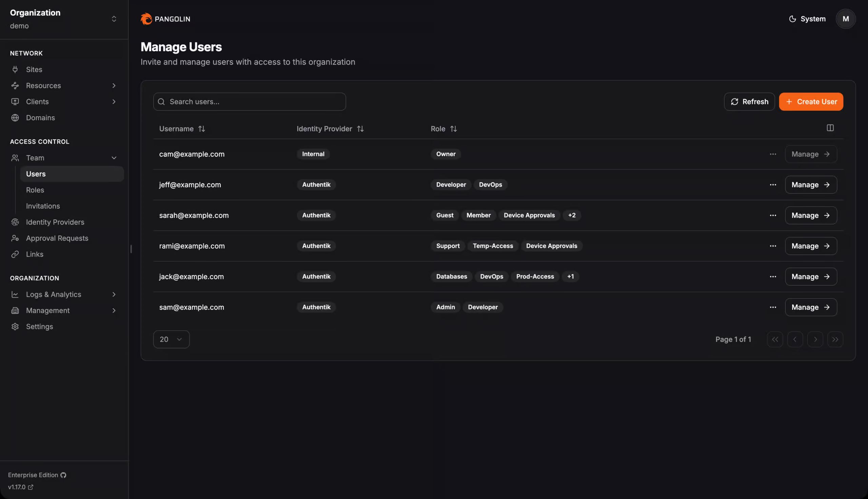The width and height of the screenshot is (868, 499).
Task: Go to Roles in sidebar
Action: 35,190
